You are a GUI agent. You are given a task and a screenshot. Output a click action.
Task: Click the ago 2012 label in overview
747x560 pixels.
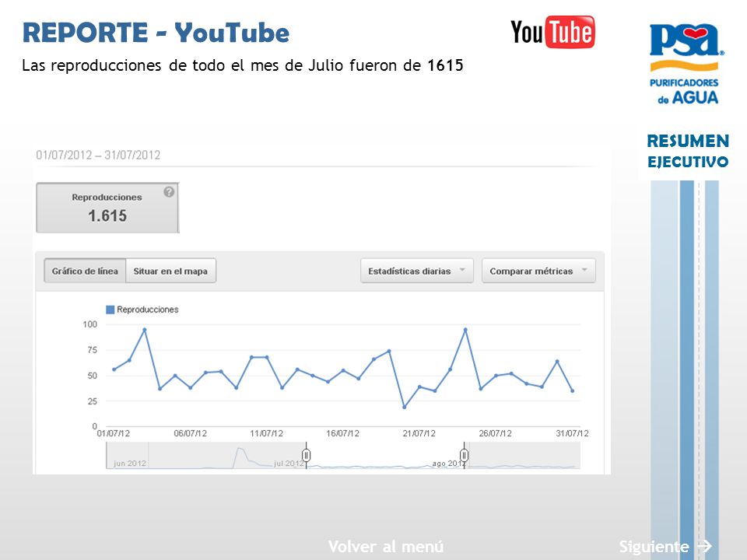449,464
